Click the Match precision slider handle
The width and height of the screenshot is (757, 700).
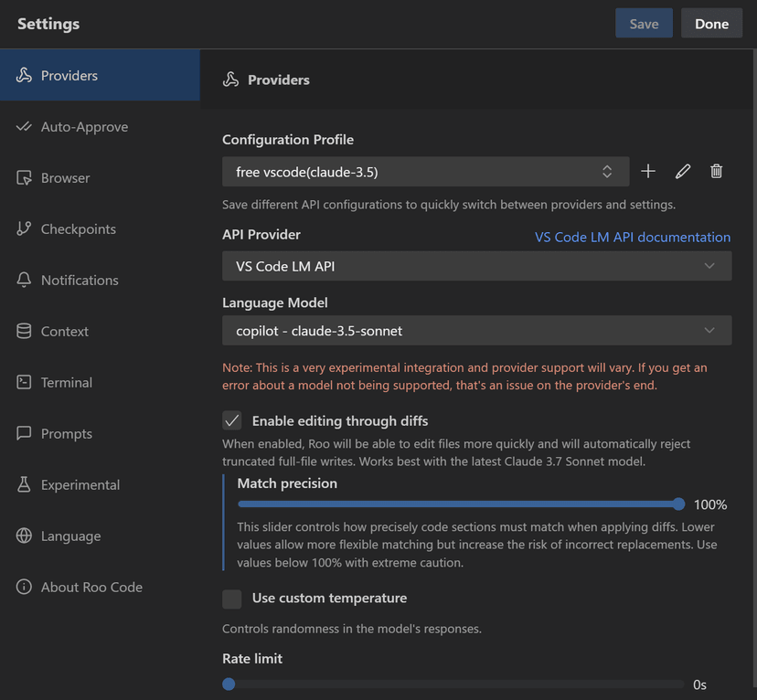tap(678, 504)
